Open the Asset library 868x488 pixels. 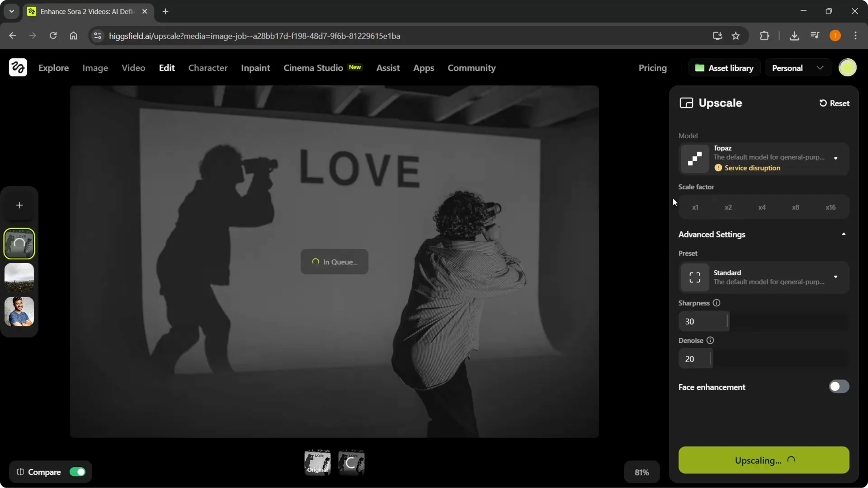coord(724,68)
